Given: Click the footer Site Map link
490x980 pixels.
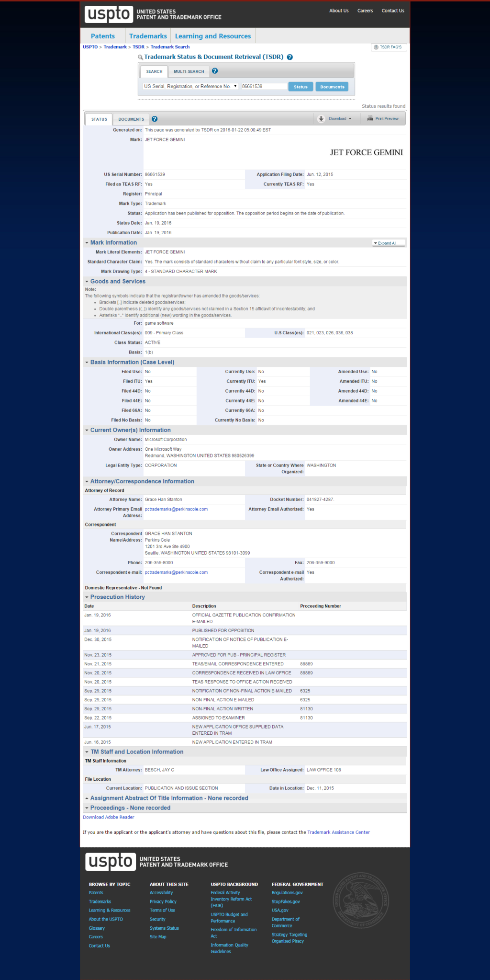Looking at the screenshot, I should tap(158, 936).
